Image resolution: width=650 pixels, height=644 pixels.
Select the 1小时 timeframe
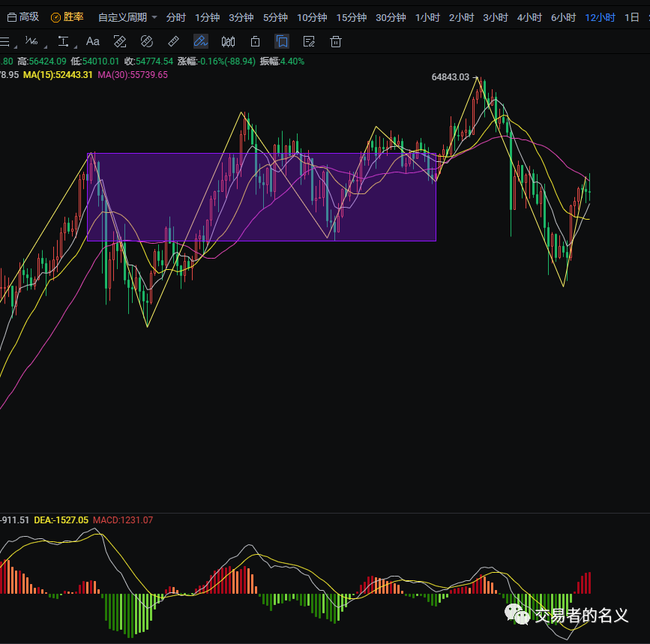coord(427,17)
